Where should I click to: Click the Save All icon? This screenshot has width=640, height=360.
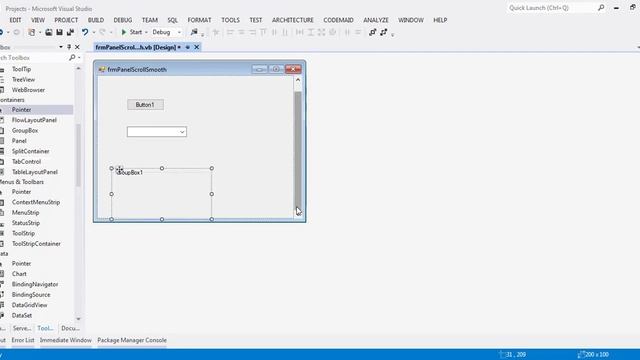click(70, 32)
